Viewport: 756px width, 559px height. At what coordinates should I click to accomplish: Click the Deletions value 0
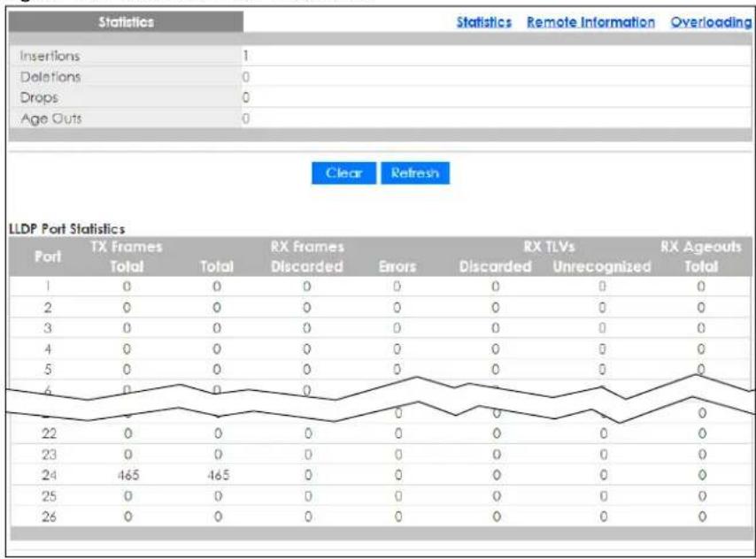coord(246,77)
